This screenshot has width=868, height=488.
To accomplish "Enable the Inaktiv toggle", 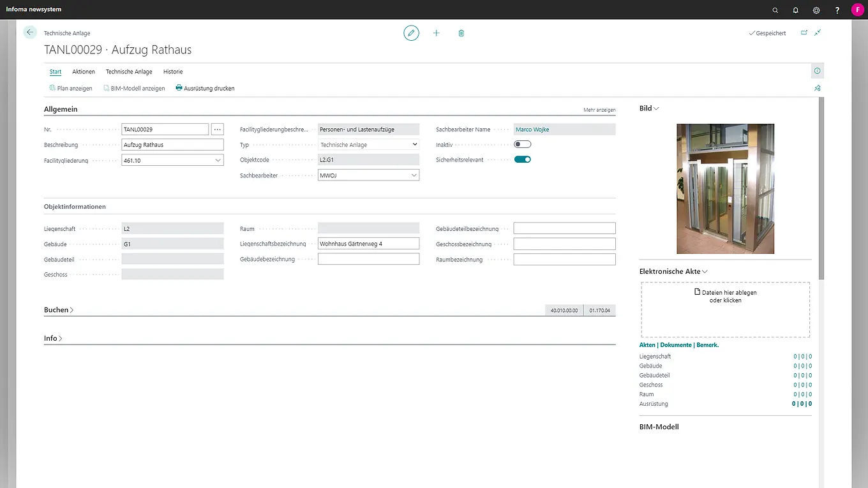I will coord(523,145).
